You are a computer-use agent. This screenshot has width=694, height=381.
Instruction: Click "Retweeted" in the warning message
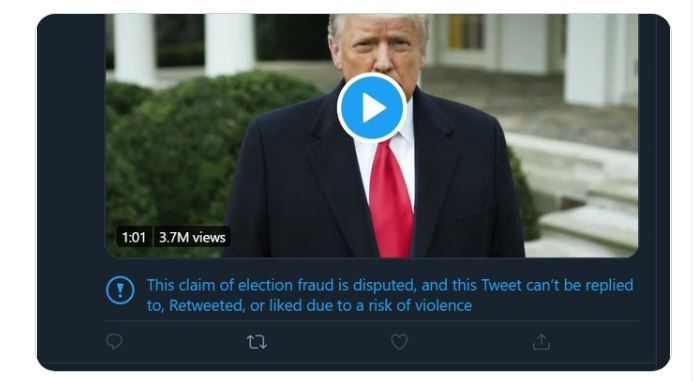click(207, 305)
